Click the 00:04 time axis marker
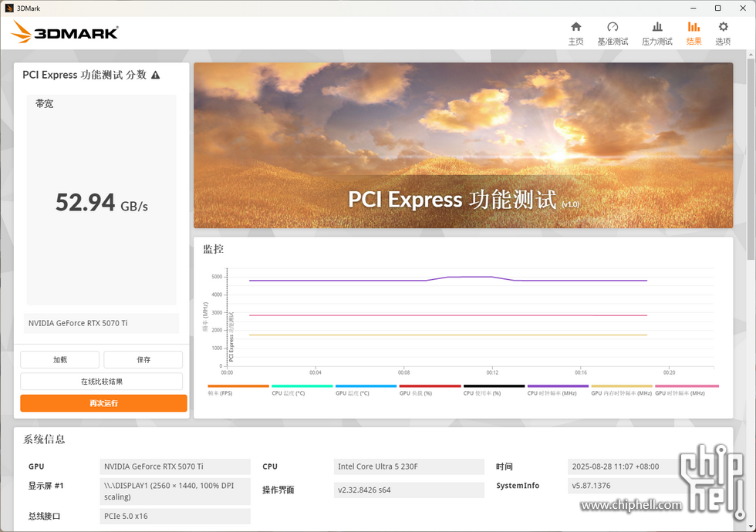The image size is (756, 532). pos(316,372)
